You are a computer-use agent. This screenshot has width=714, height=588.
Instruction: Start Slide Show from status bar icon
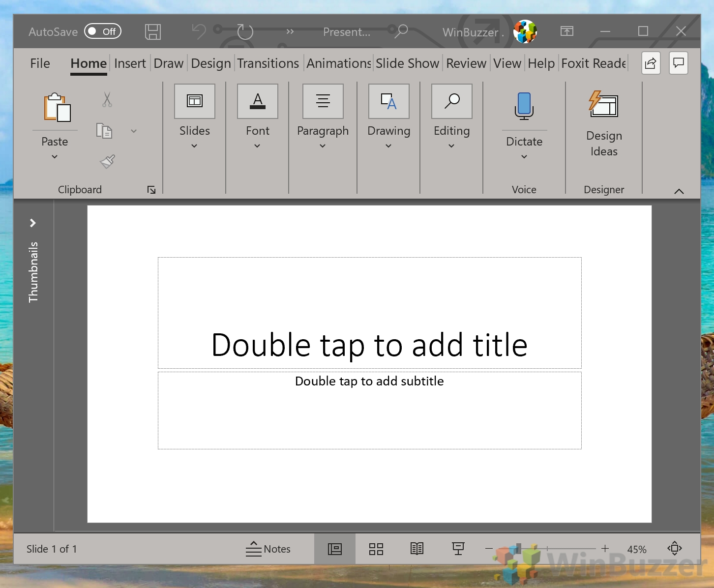[458, 549]
